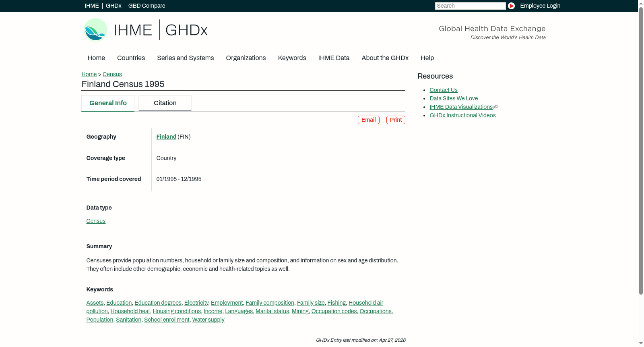Click the IHME GHDx logo
The height and width of the screenshot is (347, 644).
146,30
